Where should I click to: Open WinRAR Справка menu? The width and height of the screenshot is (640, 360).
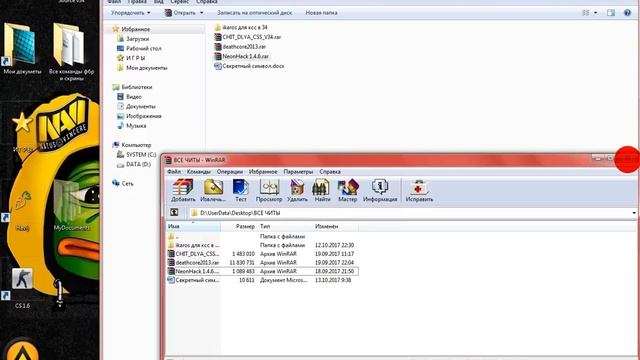330,172
